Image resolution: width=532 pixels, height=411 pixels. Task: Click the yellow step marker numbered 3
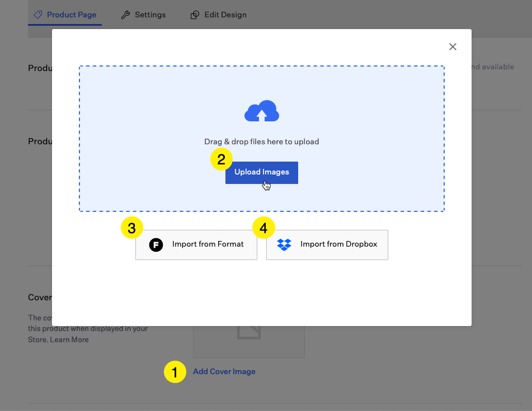click(132, 228)
